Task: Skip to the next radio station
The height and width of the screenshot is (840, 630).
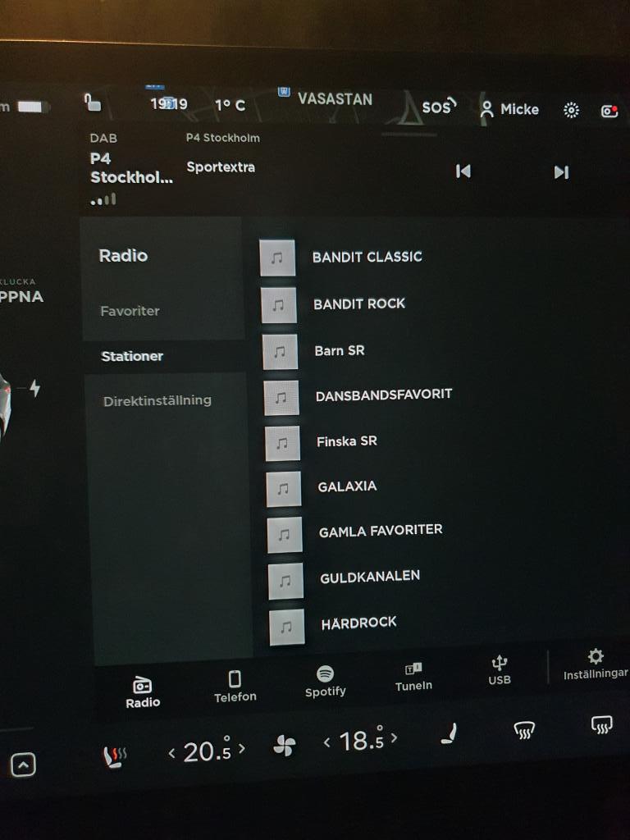Action: click(x=561, y=172)
